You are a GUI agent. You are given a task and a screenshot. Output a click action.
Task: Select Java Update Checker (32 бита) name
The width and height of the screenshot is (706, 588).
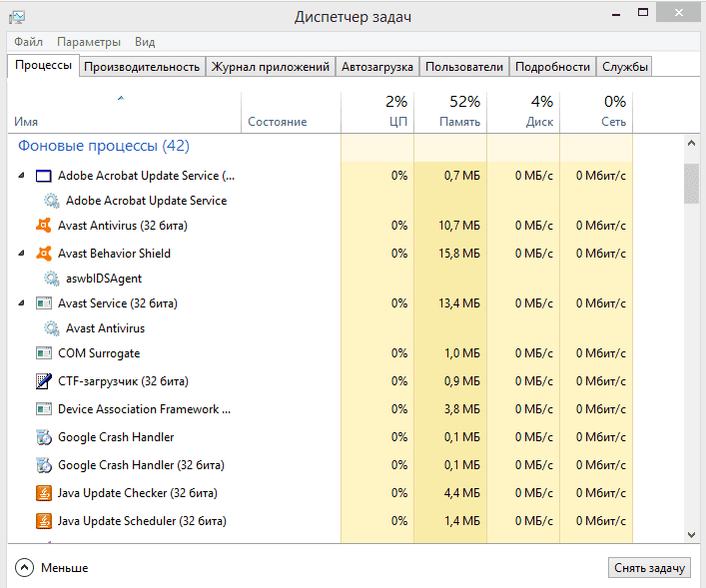pyautogui.click(x=138, y=492)
